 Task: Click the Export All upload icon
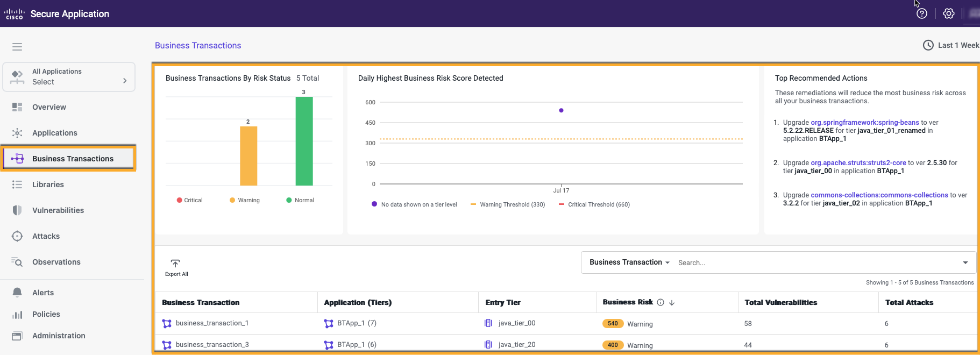click(175, 263)
